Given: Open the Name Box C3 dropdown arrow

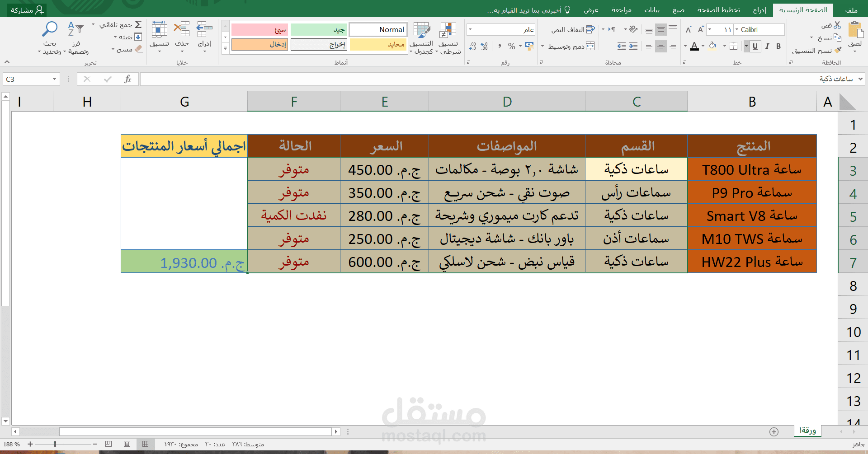Looking at the screenshot, I should [x=54, y=79].
